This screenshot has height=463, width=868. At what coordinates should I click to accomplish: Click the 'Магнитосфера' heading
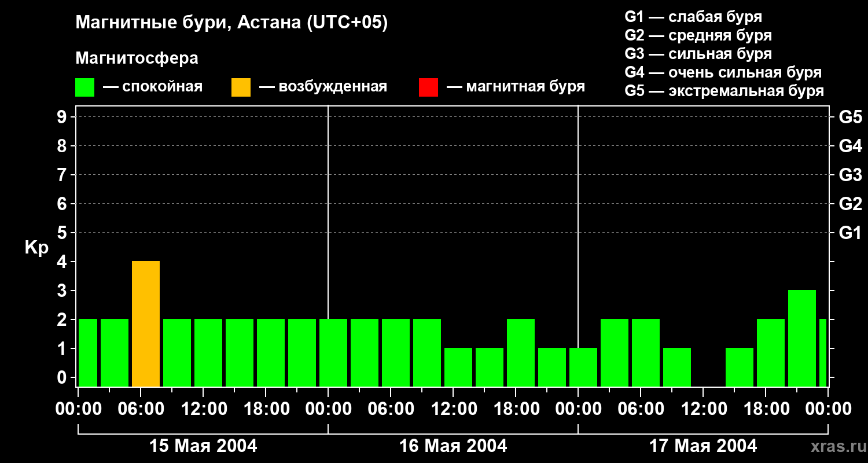pos(137,58)
